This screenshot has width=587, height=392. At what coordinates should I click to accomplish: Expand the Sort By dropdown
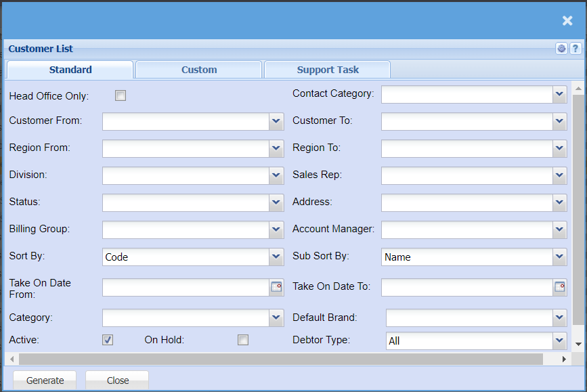[276, 257]
